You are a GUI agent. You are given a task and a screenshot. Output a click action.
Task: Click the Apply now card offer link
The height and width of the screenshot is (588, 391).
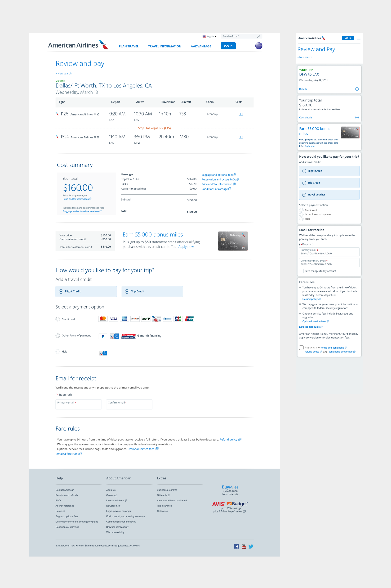coord(186,247)
